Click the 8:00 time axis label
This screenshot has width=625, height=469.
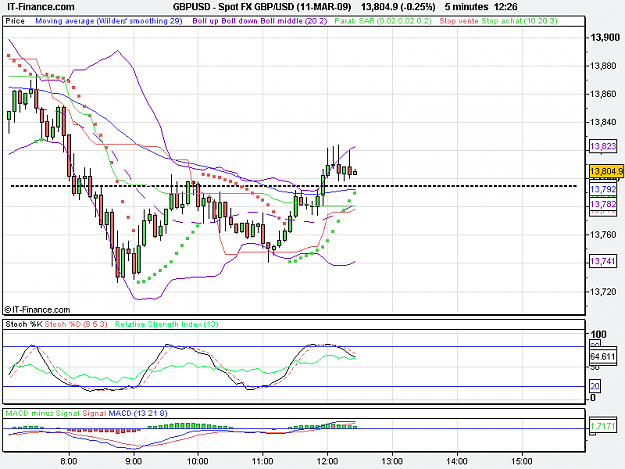pyautogui.click(x=69, y=461)
